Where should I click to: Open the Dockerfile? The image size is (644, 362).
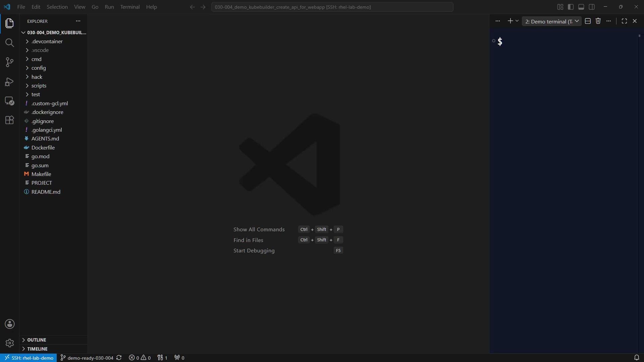[x=54, y=147]
